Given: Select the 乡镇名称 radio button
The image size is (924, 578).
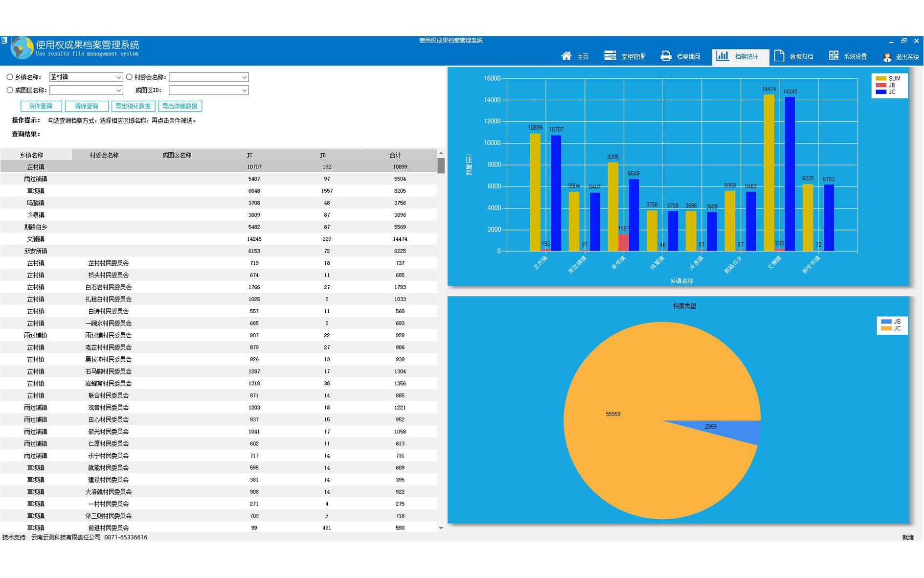Looking at the screenshot, I should [x=10, y=77].
